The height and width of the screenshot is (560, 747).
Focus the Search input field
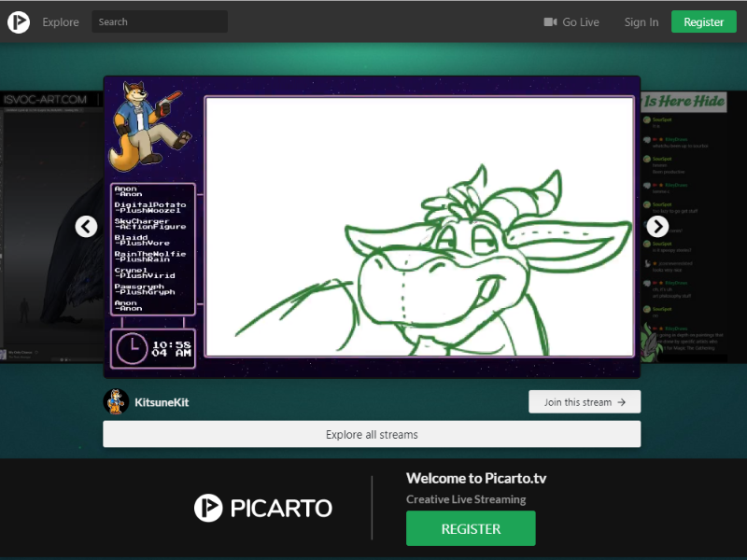coord(160,21)
